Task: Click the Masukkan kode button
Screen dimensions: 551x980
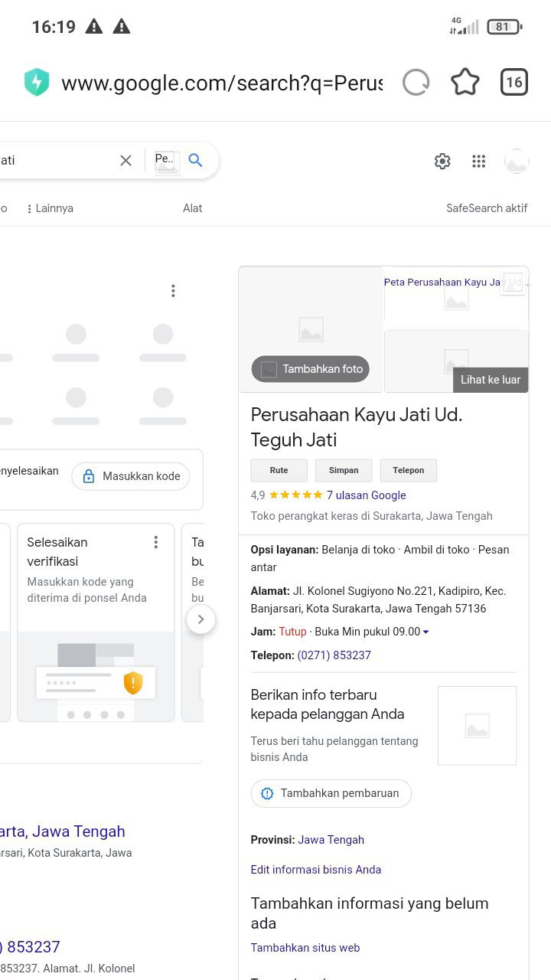Action: 131,476
